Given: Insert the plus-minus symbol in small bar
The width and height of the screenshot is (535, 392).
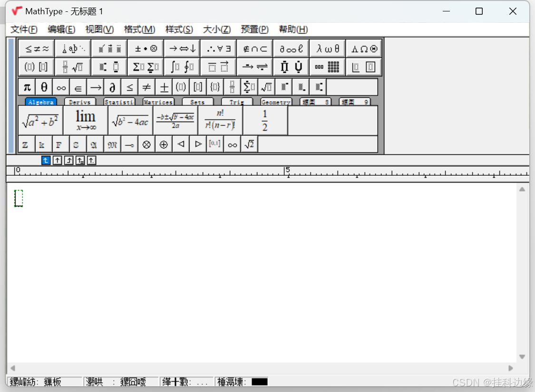Looking at the screenshot, I should (164, 87).
